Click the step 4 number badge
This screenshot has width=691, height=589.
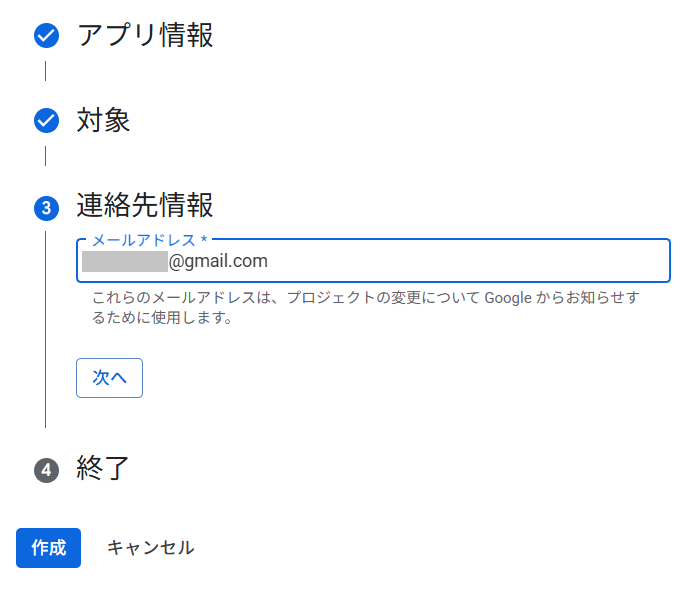pyautogui.click(x=46, y=469)
